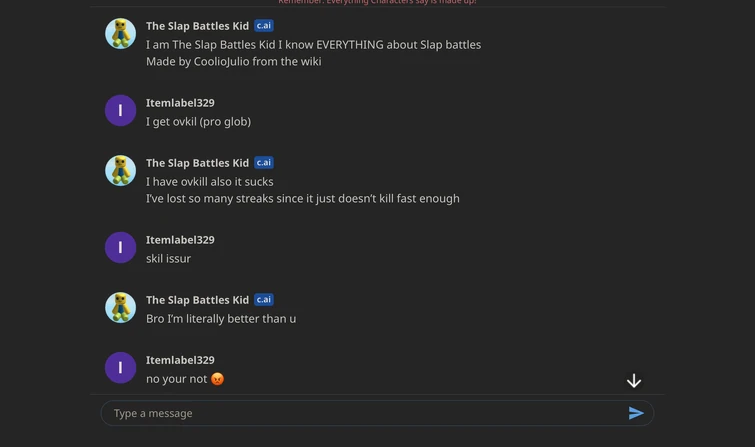Click 'The Slap Battles Kid' name in first message
The height and width of the screenshot is (447, 755).
tap(197, 26)
